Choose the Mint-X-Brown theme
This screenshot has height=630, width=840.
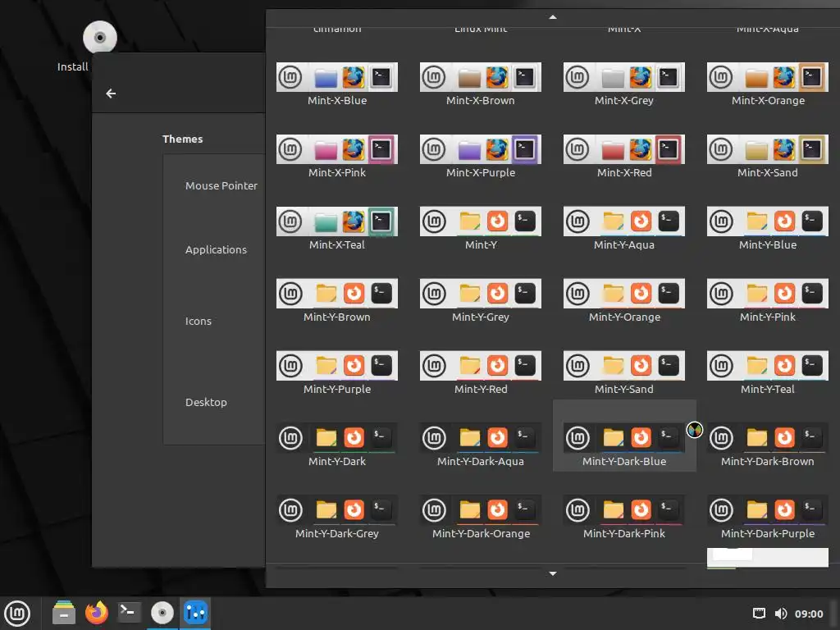tap(481, 77)
